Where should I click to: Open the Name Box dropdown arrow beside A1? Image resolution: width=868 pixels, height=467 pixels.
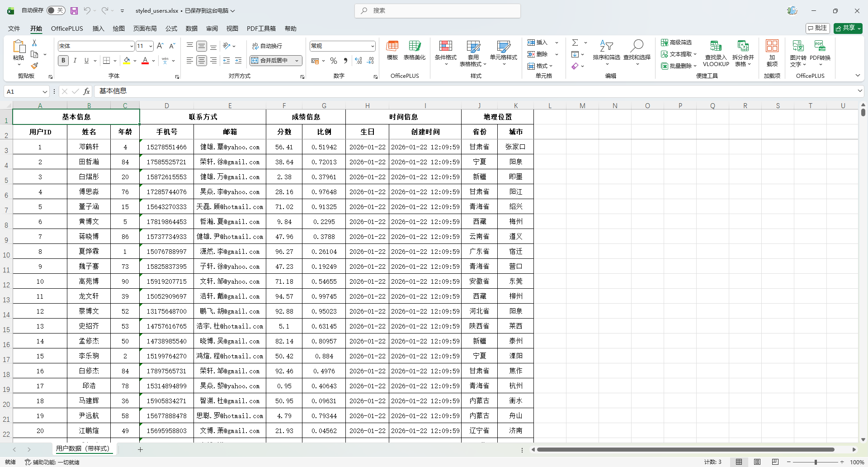click(45, 92)
